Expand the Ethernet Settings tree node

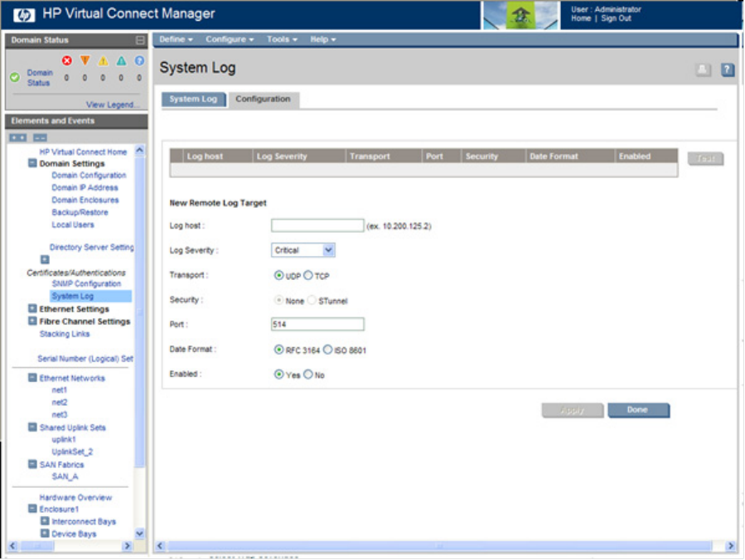click(x=32, y=309)
